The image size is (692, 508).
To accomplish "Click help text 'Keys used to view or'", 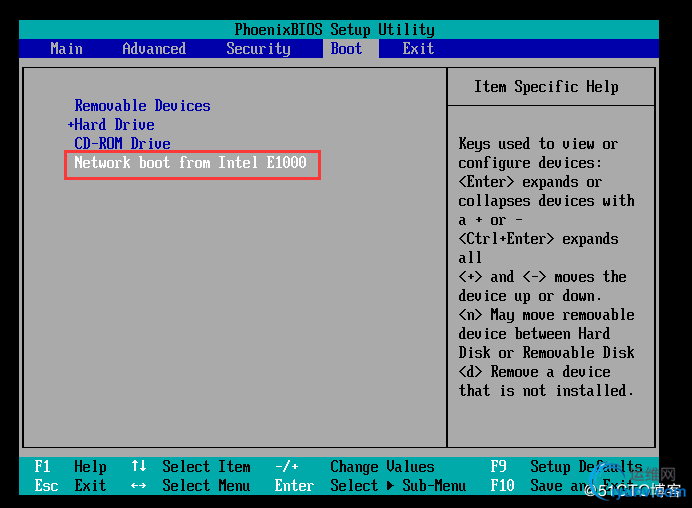I will point(538,143).
